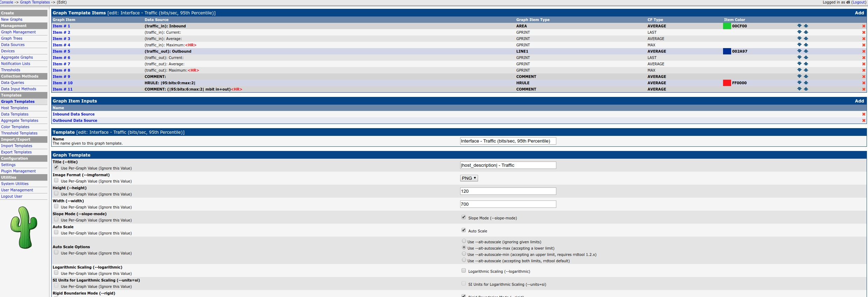Disable the Auto Scale checkbox
The height and width of the screenshot is (297, 868).
[x=464, y=230]
